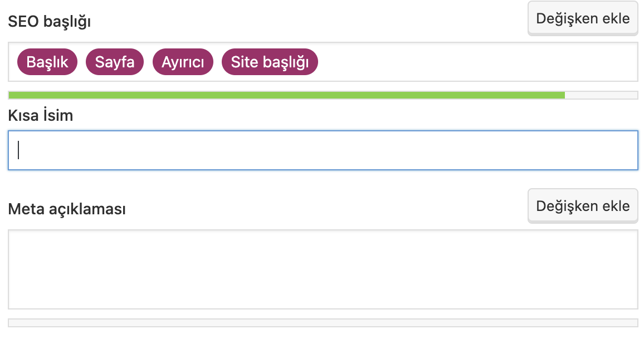Select the Ayırıcı variable tag
The width and height of the screenshot is (644, 344).
[x=183, y=62]
